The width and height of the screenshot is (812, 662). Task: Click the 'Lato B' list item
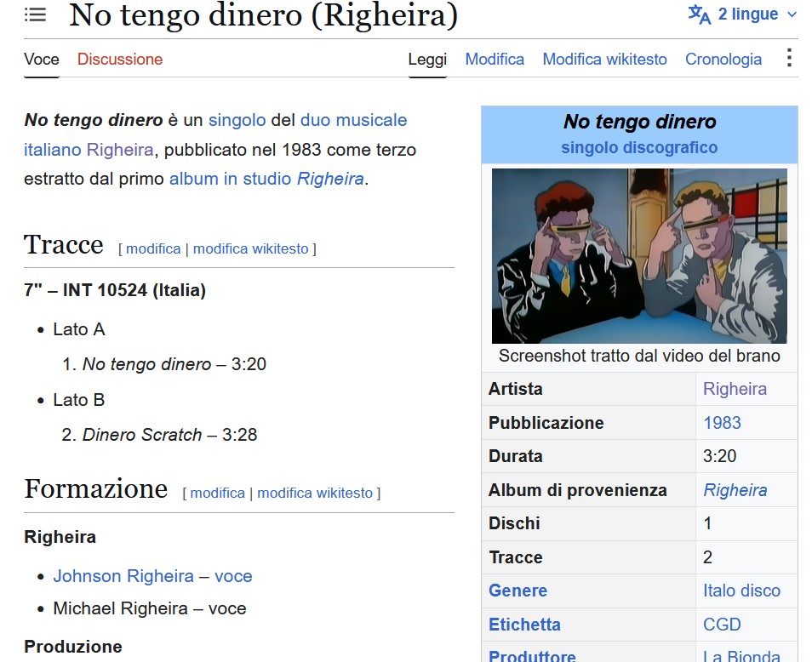tap(78, 400)
